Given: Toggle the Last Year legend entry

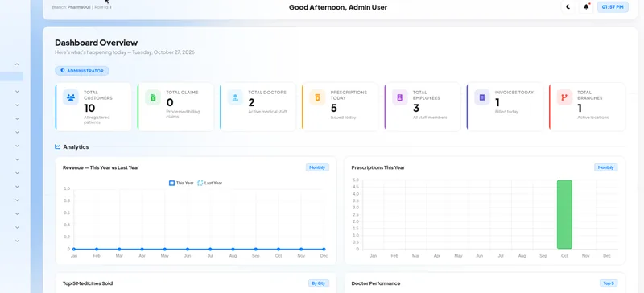Looking at the screenshot, I should point(209,183).
